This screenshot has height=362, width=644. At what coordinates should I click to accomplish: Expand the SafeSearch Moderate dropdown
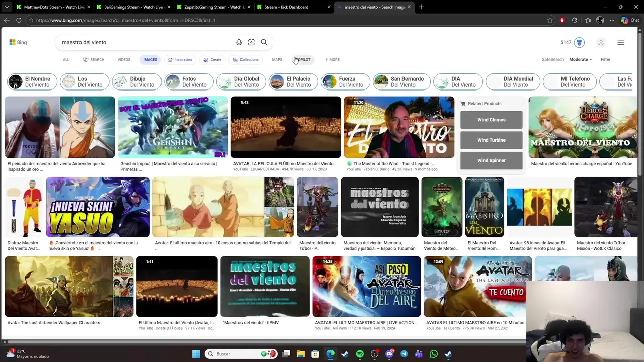(x=580, y=59)
